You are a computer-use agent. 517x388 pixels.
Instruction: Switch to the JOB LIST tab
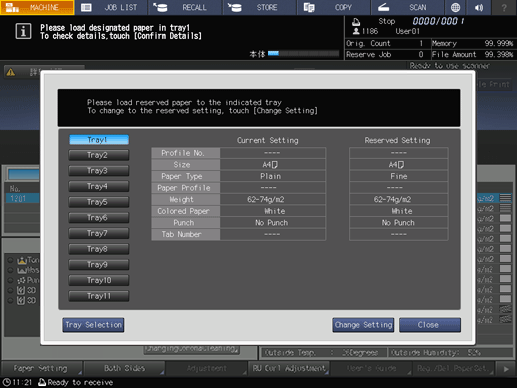(x=111, y=7)
